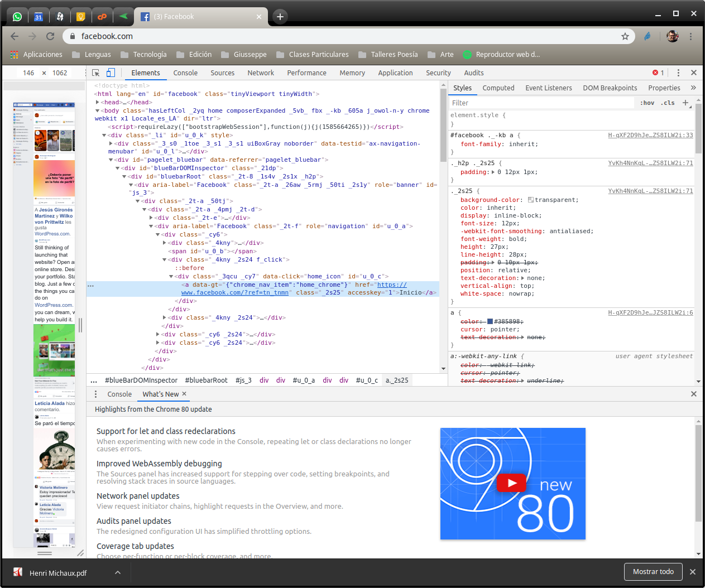
Task: Click the facebook.com address bar
Action: click(349, 36)
